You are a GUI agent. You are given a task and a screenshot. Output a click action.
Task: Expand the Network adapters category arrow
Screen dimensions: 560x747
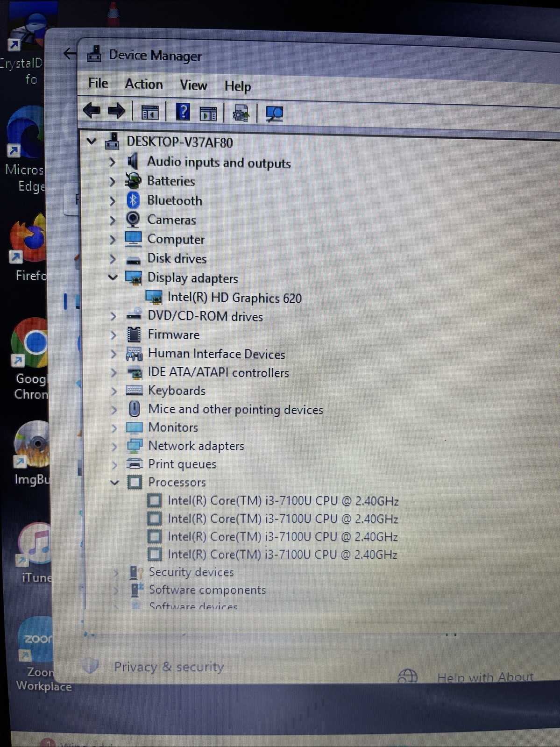pos(114,447)
